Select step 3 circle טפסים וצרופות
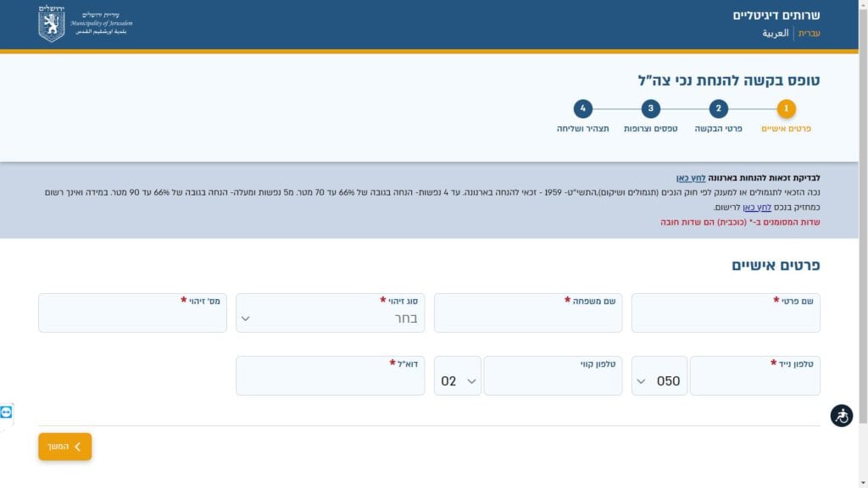Image resolution: width=868 pixels, height=488 pixels. point(650,108)
